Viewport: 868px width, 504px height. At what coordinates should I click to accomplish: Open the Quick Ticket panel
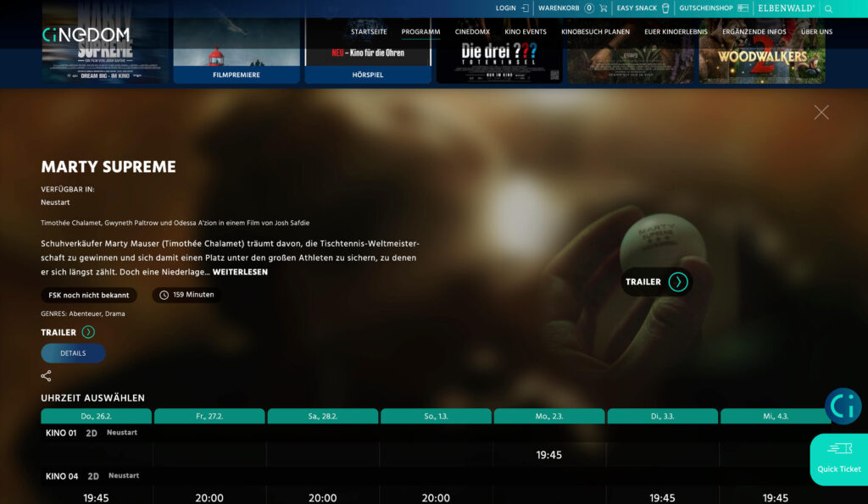pos(838,459)
